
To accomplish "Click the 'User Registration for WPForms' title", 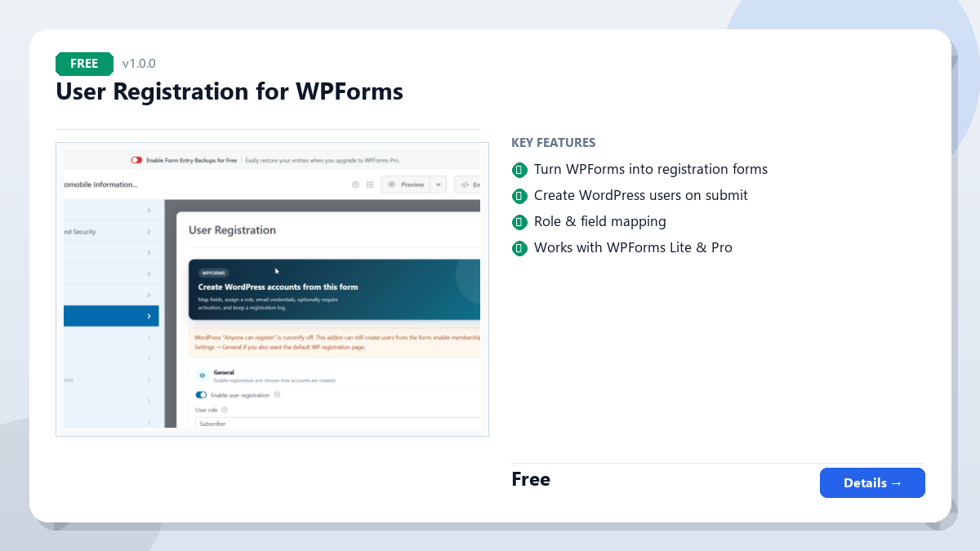I will (x=229, y=91).
